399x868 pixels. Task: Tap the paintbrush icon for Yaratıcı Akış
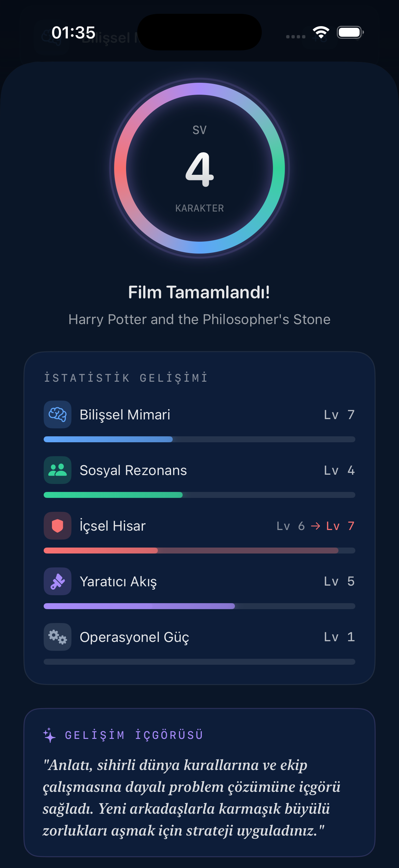tap(57, 581)
